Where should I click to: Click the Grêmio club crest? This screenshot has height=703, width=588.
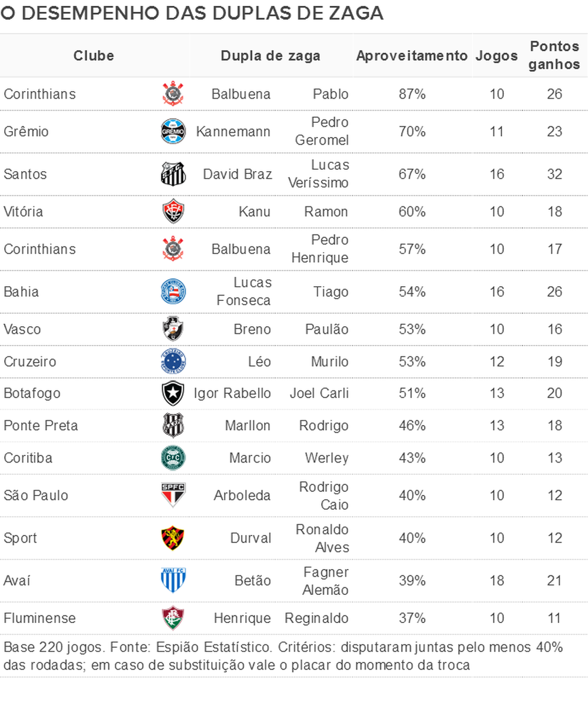(x=173, y=131)
